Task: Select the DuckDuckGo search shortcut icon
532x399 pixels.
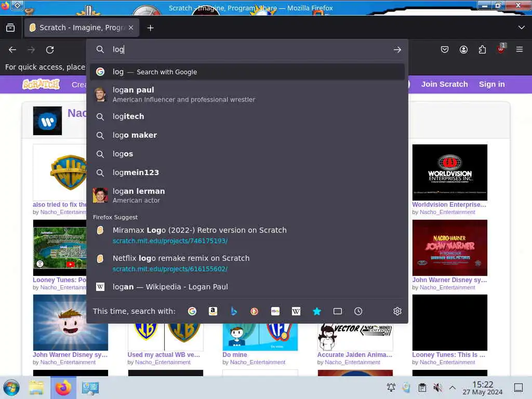Action: tap(254, 311)
